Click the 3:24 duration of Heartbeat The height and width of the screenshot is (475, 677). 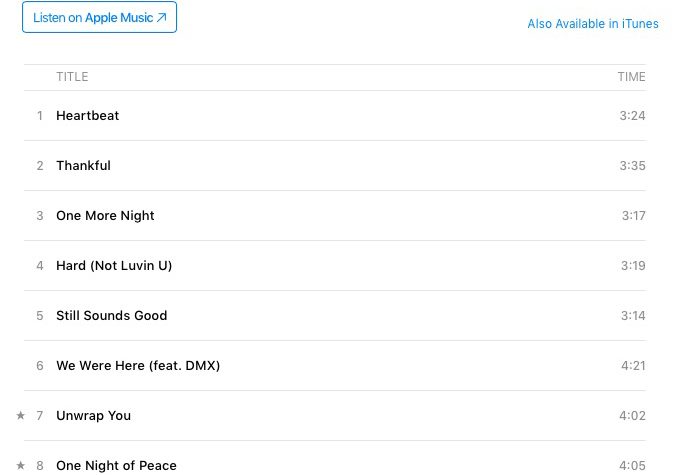tap(633, 116)
